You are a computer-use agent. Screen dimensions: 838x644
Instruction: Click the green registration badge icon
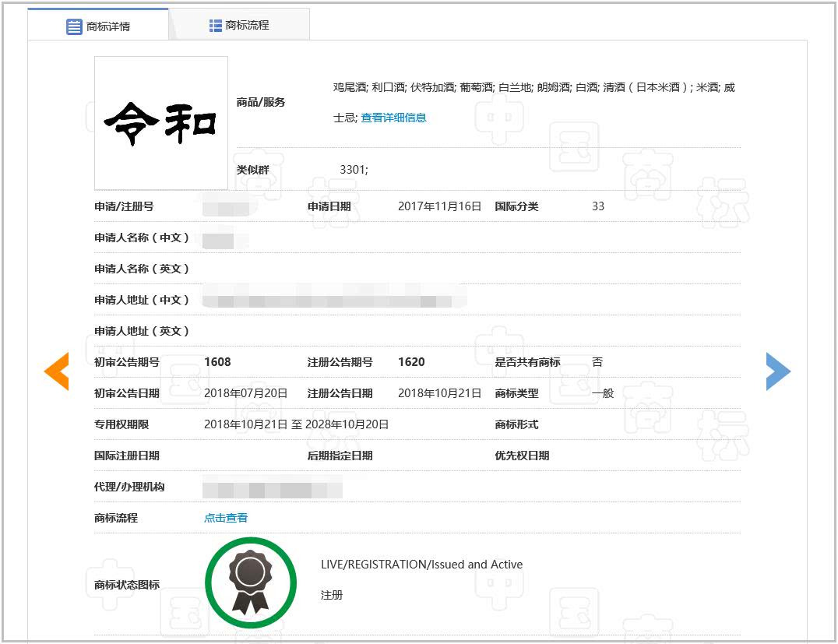(x=250, y=583)
